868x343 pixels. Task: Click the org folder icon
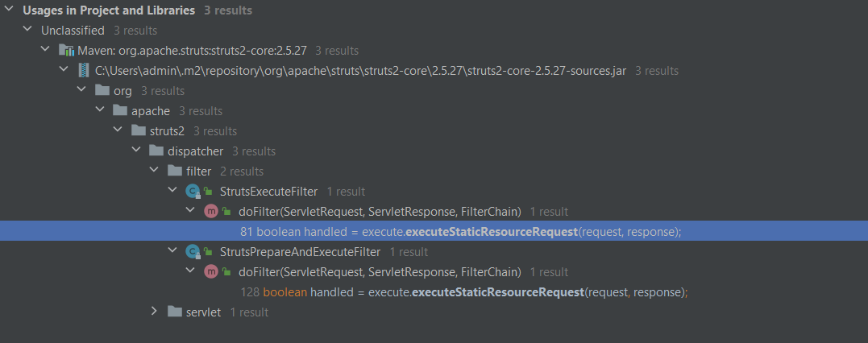[102, 91]
